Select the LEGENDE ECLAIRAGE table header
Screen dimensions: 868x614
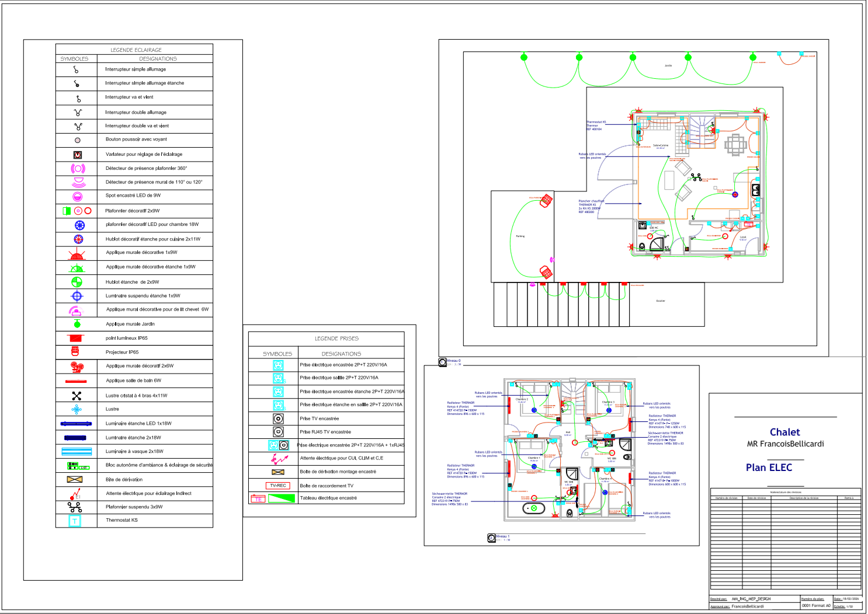tap(136, 50)
